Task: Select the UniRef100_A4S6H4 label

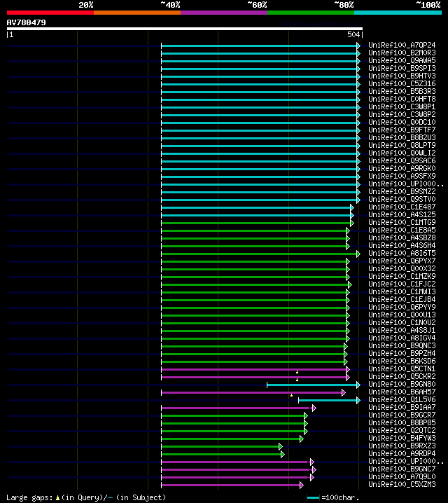Action: tap(402, 245)
